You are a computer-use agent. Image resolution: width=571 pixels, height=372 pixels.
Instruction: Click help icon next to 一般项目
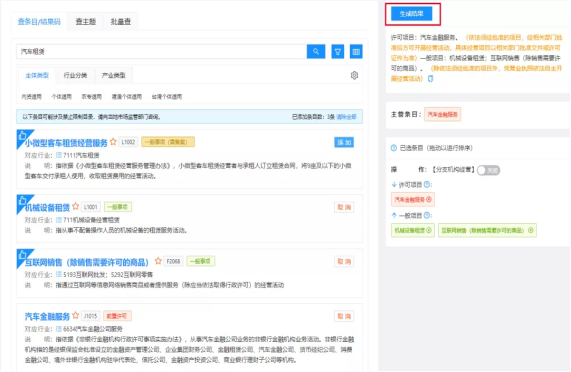427,215
